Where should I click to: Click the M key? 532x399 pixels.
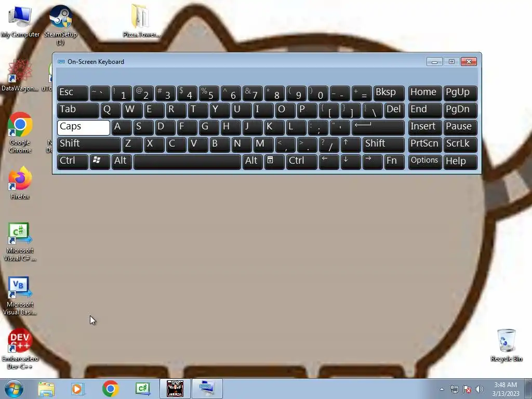(x=263, y=144)
